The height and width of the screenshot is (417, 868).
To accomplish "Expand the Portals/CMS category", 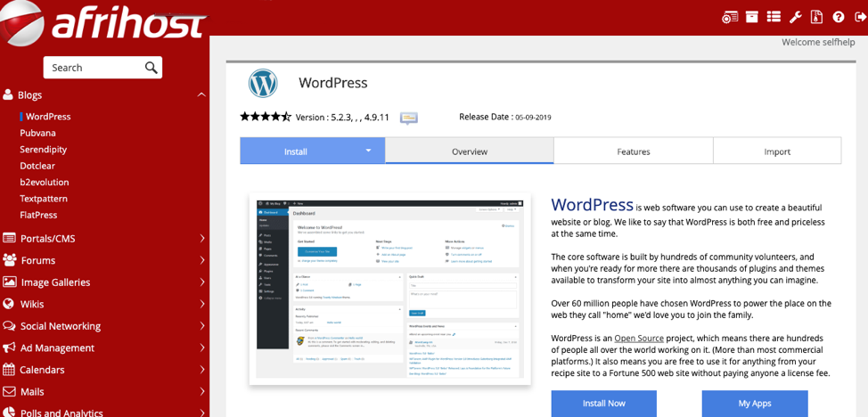I will tap(202, 239).
